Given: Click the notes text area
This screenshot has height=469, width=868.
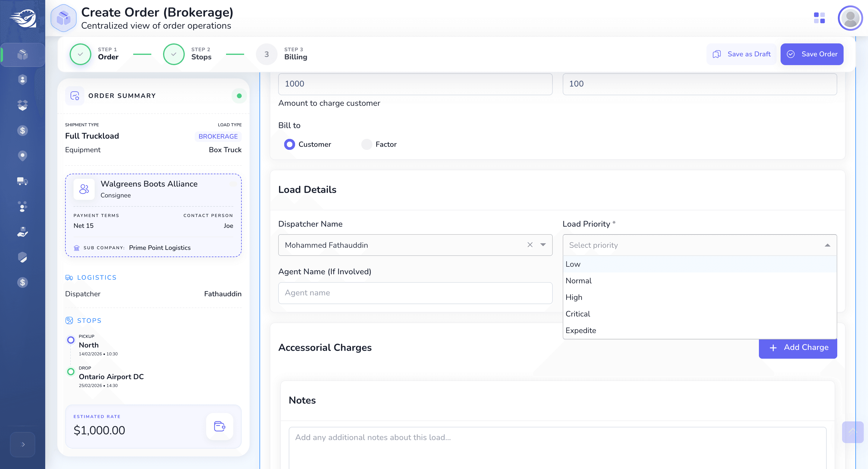Looking at the screenshot, I should (557, 448).
